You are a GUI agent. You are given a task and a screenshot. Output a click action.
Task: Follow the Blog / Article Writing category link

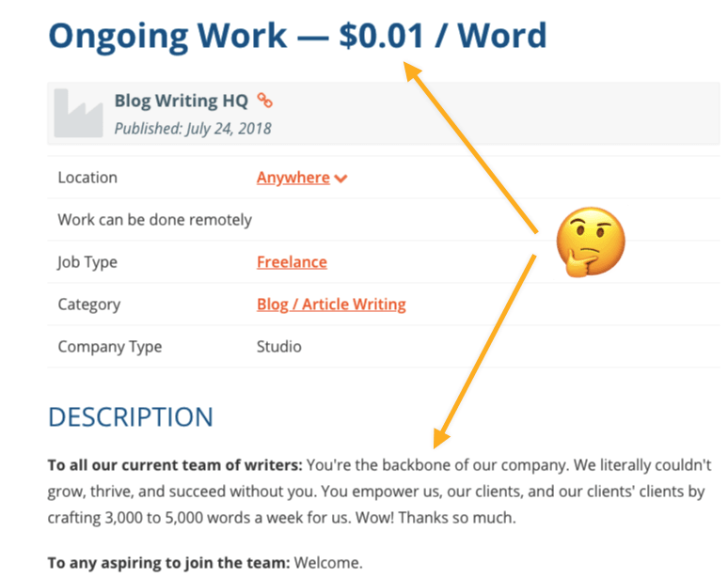click(x=331, y=305)
